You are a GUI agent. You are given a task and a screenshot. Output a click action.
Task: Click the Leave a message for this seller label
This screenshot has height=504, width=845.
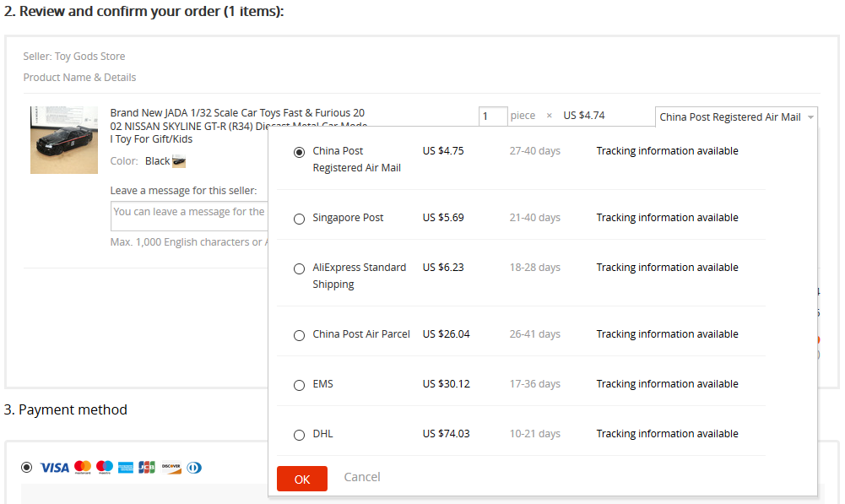[x=184, y=190]
